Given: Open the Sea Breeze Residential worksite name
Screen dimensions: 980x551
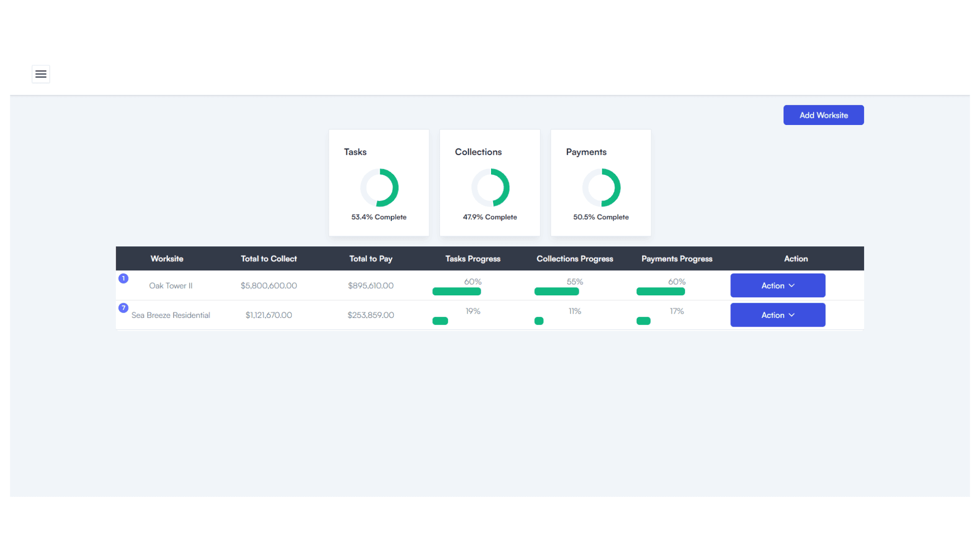Looking at the screenshot, I should tap(170, 315).
